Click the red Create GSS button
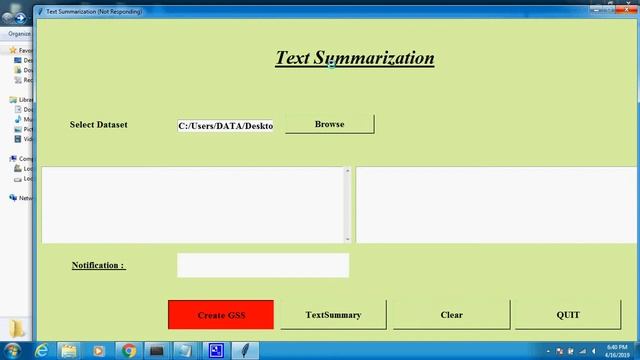 221,315
